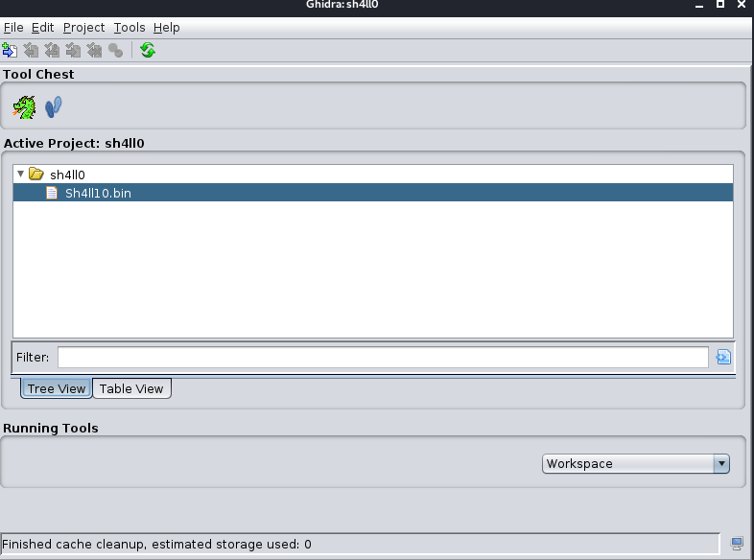Open the Workspace dropdown
The width and height of the screenshot is (754, 560).
point(636,464)
